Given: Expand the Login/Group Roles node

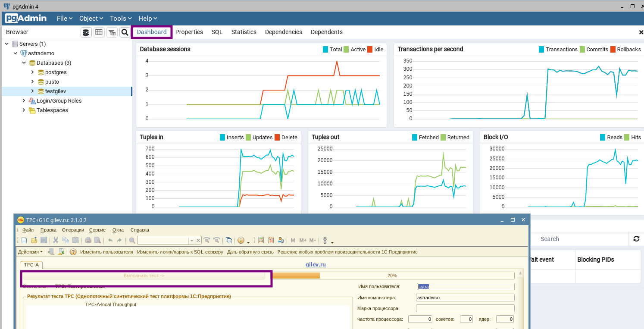Looking at the screenshot, I should [x=24, y=100].
